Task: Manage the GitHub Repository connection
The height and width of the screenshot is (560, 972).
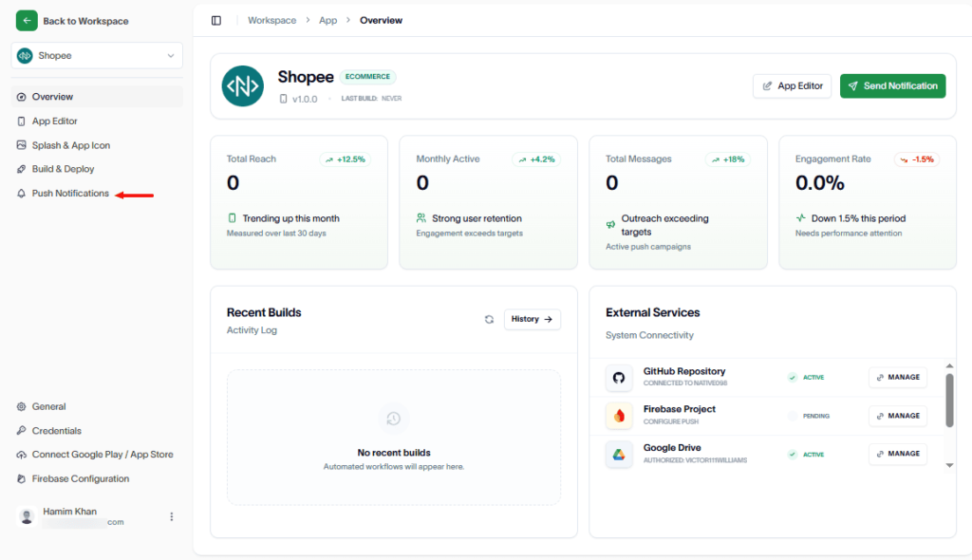Action: click(898, 377)
